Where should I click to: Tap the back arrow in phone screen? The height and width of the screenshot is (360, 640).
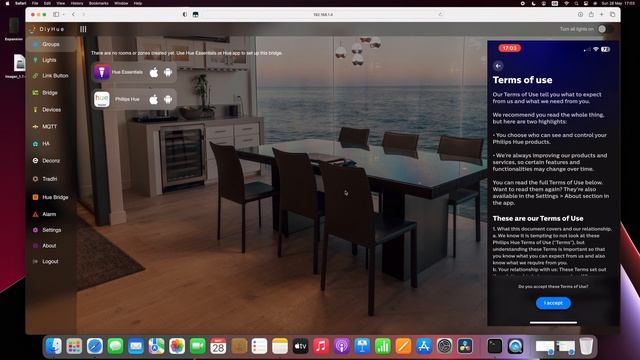(498, 66)
